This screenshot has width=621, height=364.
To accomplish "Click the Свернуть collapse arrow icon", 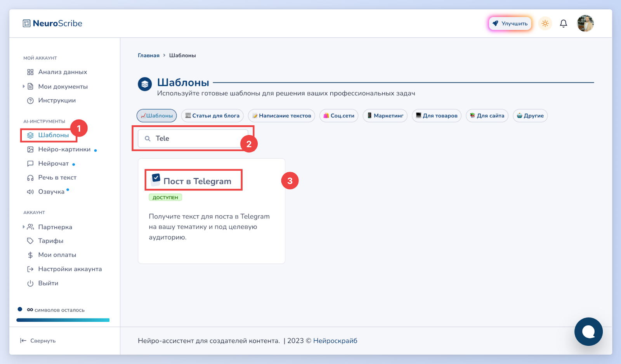I will pyautogui.click(x=23, y=341).
